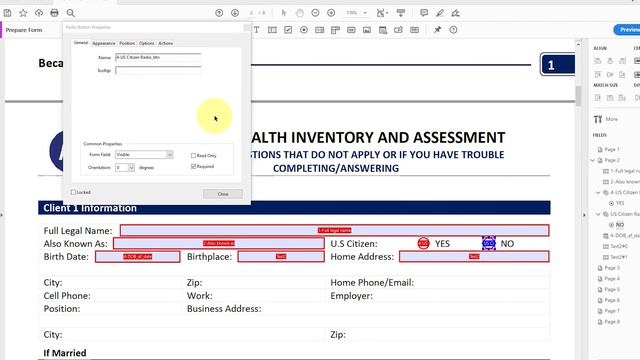Click the Birth Date form field
This screenshot has height=360, width=640.
pyautogui.click(x=138, y=256)
